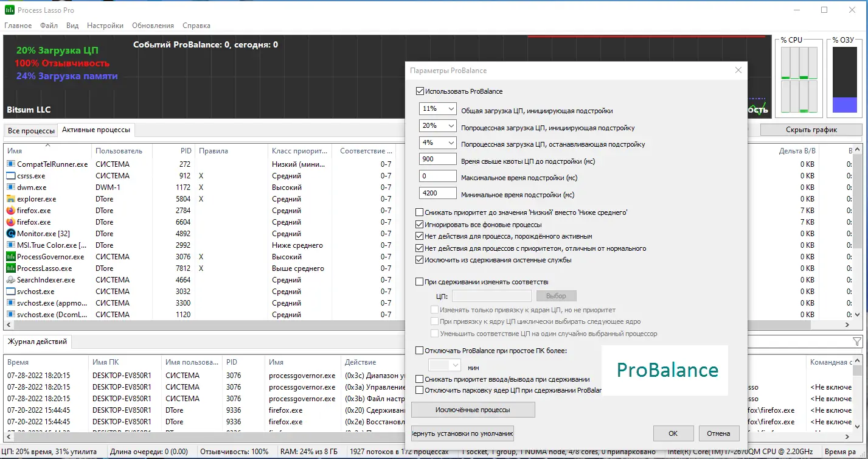Sort action log by Время column
This screenshot has height=459, width=868.
tap(46, 362)
